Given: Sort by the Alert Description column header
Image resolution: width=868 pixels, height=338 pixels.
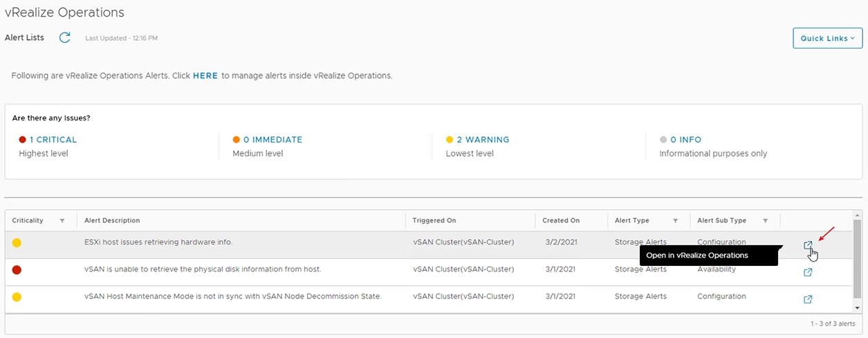Looking at the screenshot, I should (x=112, y=221).
